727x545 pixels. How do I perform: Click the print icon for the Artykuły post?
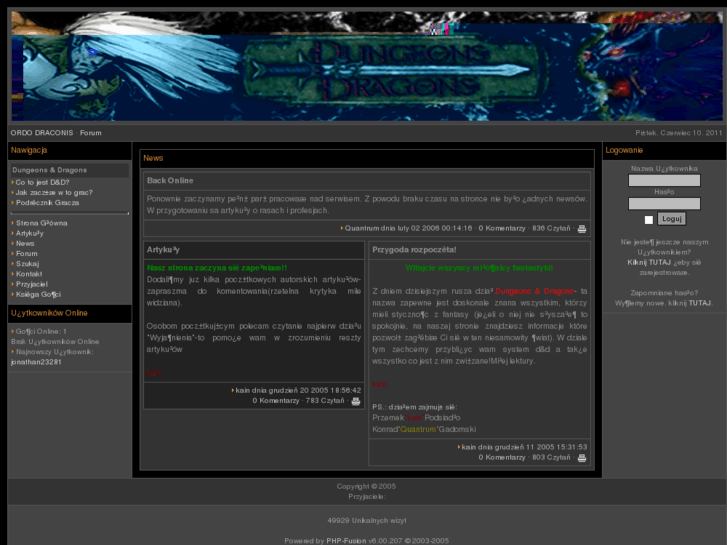coord(356,401)
